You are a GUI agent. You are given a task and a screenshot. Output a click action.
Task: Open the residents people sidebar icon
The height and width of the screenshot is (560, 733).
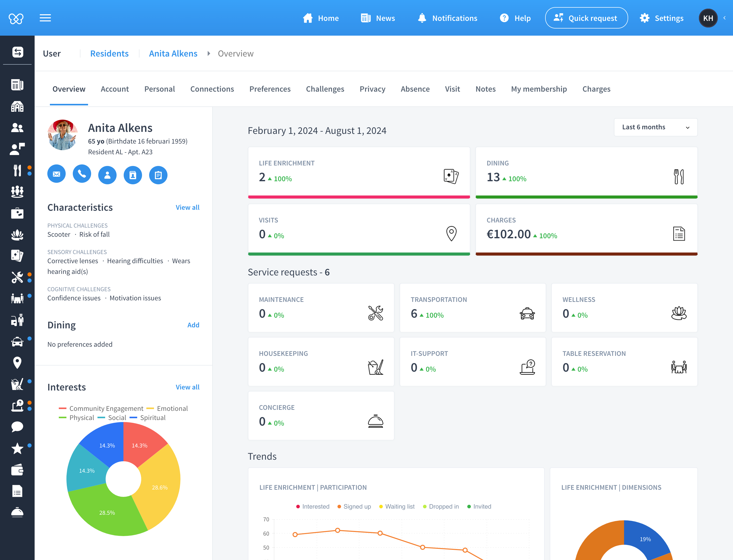17,128
